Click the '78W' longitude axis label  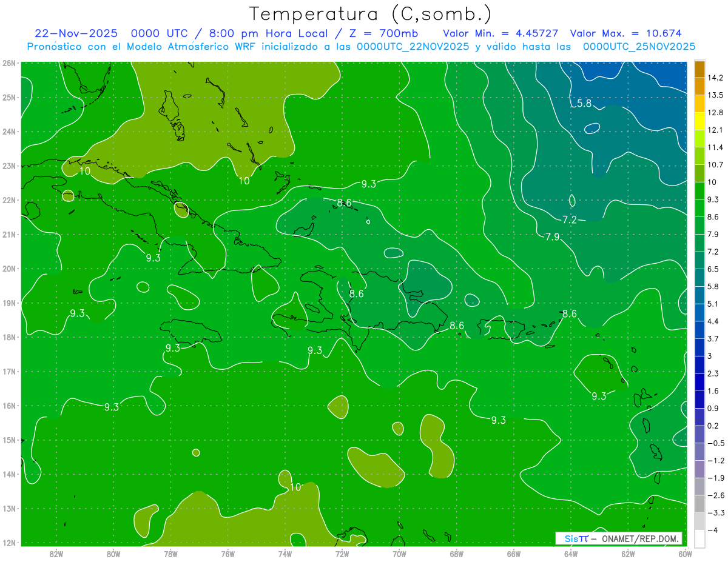(x=171, y=554)
